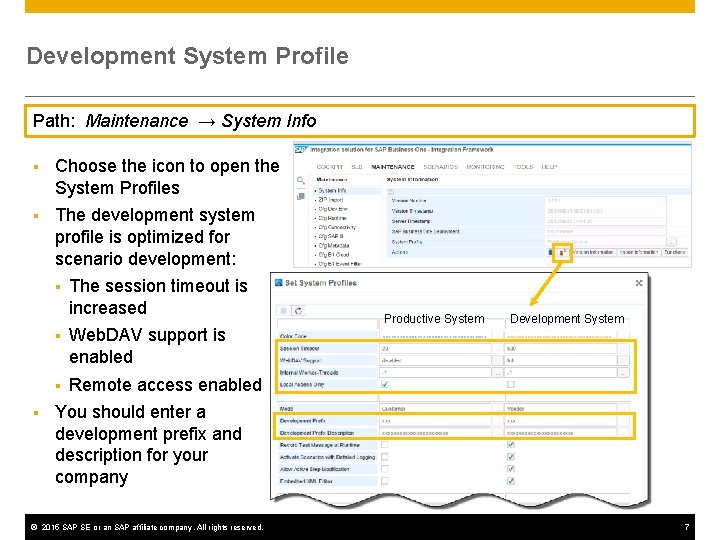
Task: Select ZIP Import in the Maintenance list
Action: point(331,200)
